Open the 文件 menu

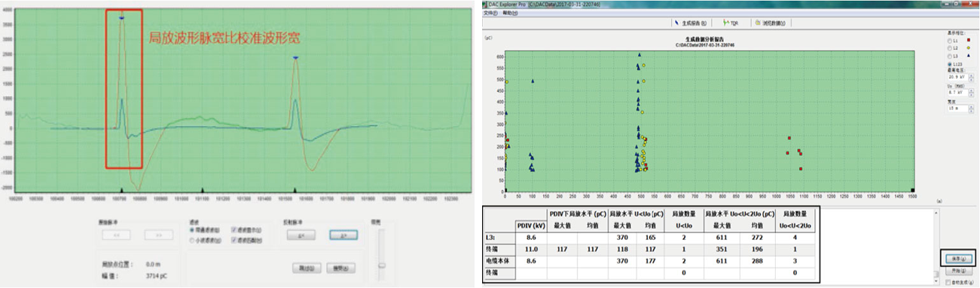[x=490, y=13]
